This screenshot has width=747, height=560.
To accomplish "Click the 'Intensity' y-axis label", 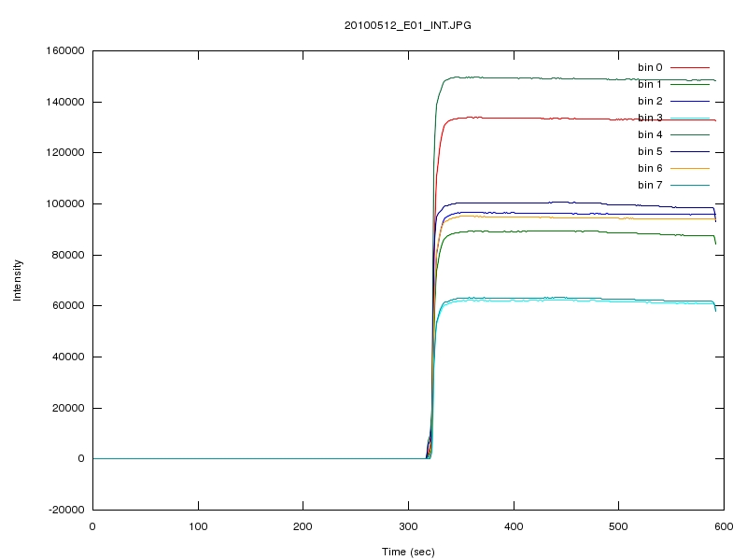I will coord(17,280).
